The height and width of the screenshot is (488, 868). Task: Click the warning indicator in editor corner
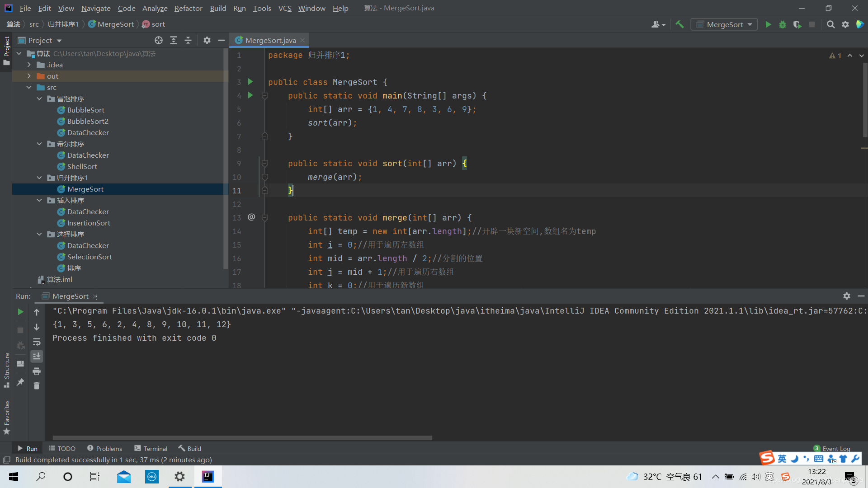(835, 56)
